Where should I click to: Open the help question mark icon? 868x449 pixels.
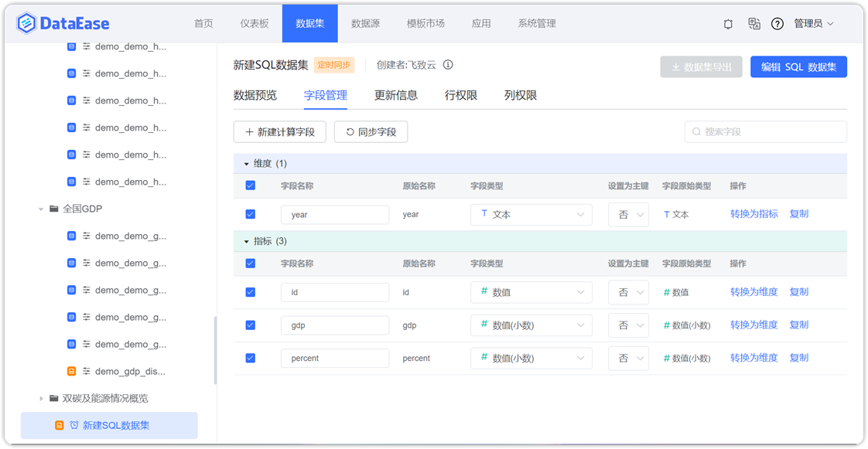pyautogui.click(x=777, y=24)
